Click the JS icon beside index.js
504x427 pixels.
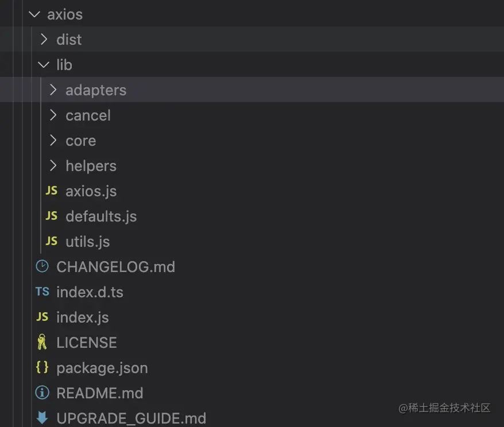tap(42, 317)
